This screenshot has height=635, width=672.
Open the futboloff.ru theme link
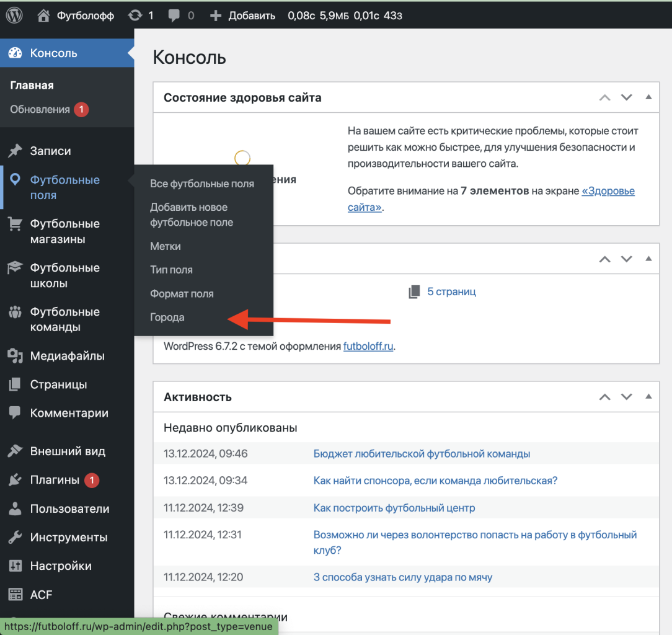368,346
